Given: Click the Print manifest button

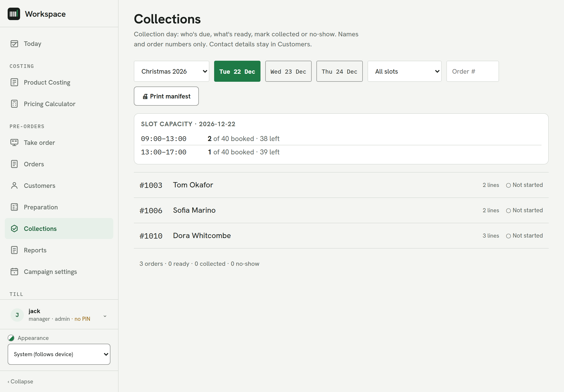Looking at the screenshot, I should coord(166,96).
